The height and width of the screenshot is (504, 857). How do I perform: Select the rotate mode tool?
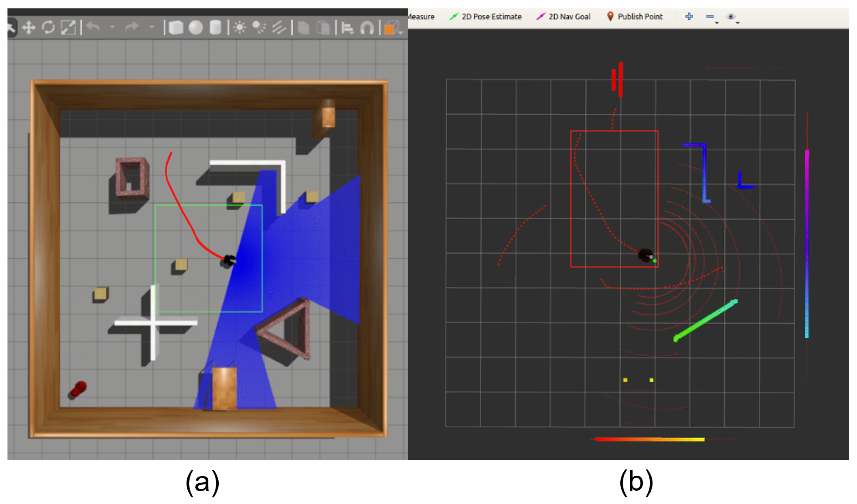[x=48, y=27]
